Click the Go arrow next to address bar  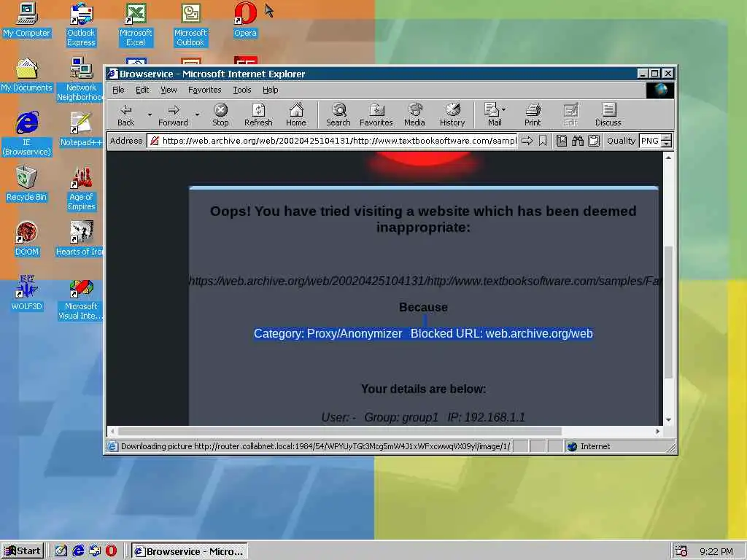click(527, 141)
